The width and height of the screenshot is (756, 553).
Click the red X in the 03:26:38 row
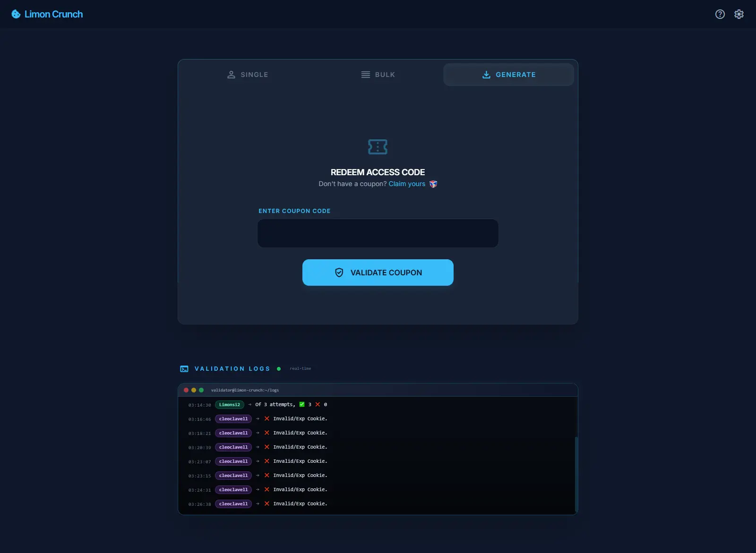click(267, 503)
